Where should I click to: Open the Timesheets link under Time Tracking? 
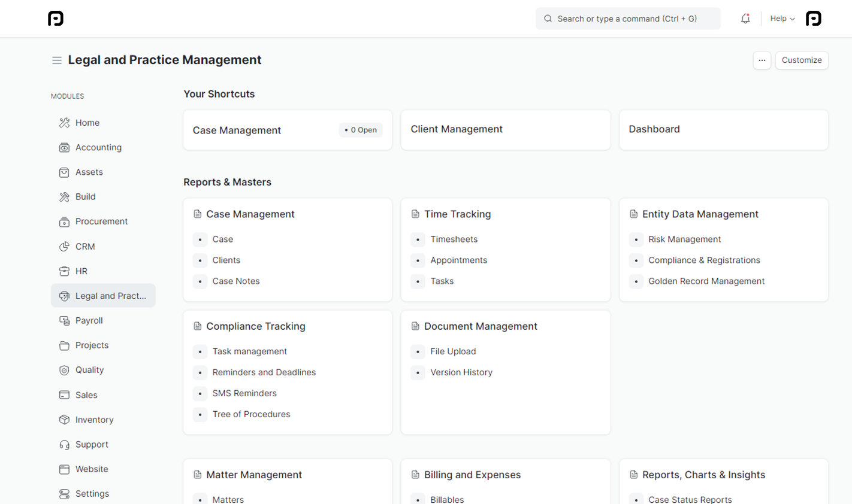pyautogui.click(x=454, y=239)
